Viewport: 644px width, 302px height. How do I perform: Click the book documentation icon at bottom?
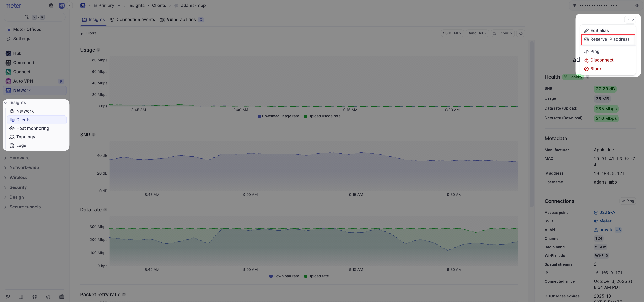pyautogui.click(x=21, y=297)
